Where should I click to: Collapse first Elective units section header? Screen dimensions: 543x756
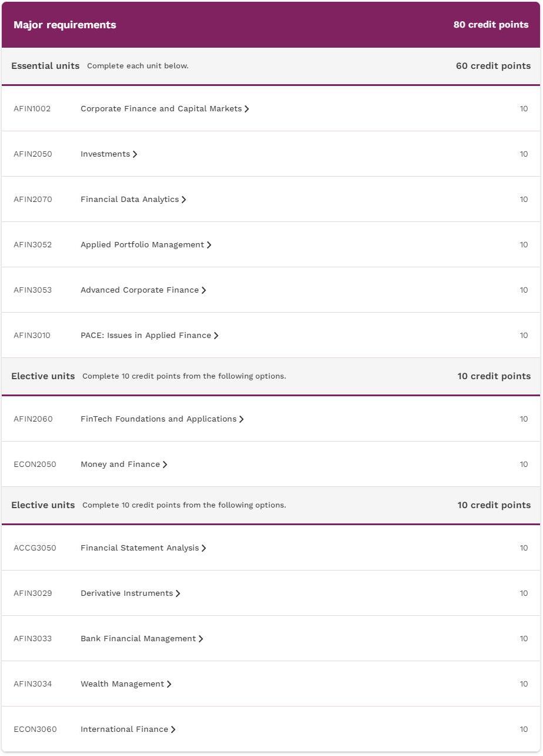pos(271,376)
